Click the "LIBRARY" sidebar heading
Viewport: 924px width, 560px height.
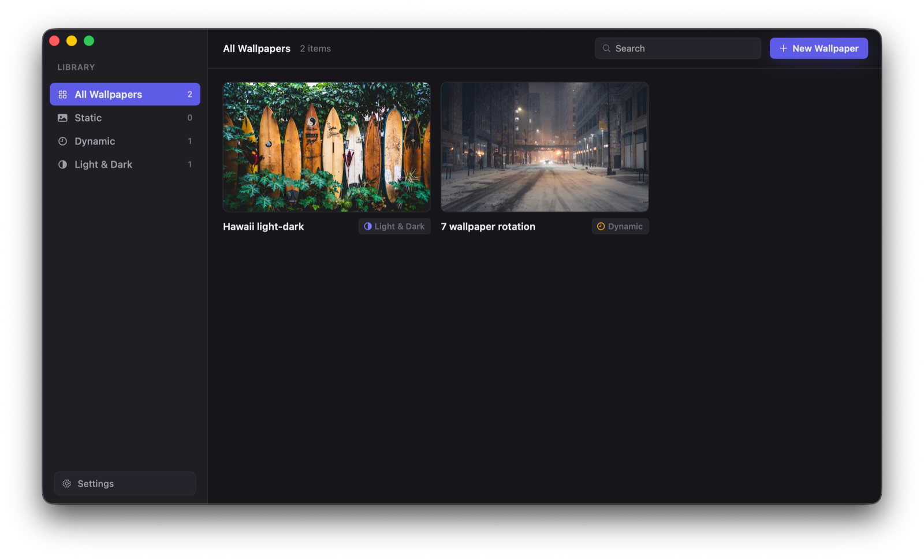tap(76, 68)
